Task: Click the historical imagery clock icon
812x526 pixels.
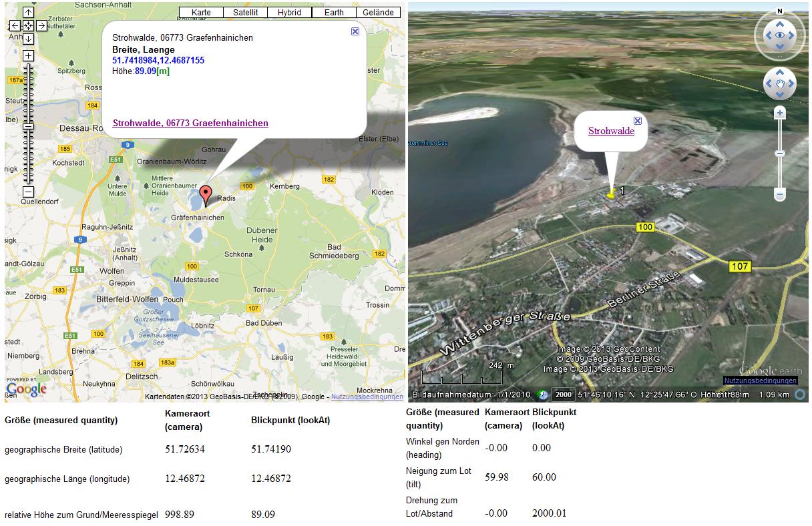Action: click(544, 394)
